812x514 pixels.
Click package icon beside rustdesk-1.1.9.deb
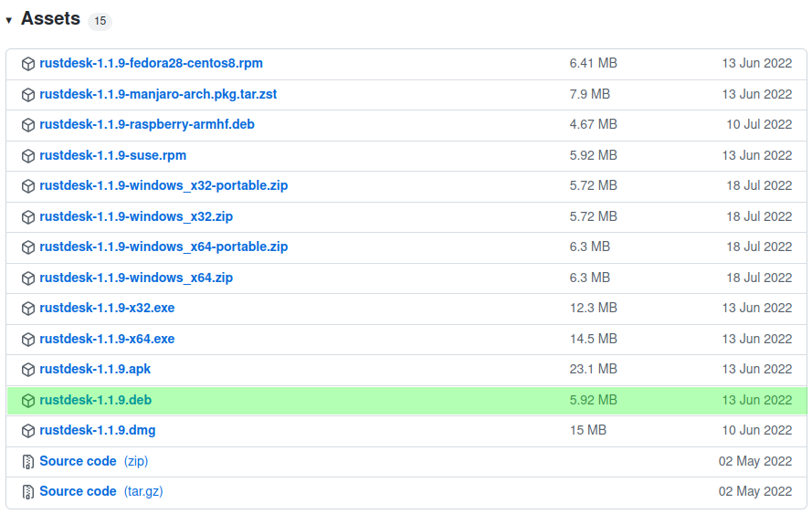pos(28,401)
